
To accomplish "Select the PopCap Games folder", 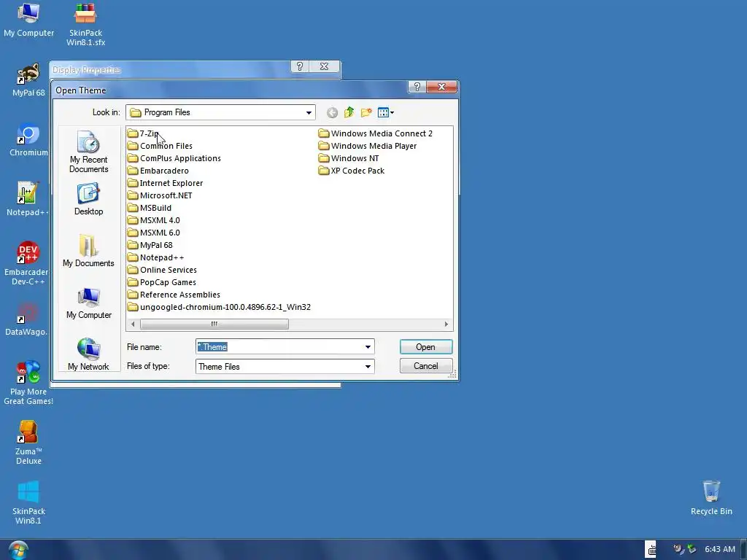I will tap(162, 282).
